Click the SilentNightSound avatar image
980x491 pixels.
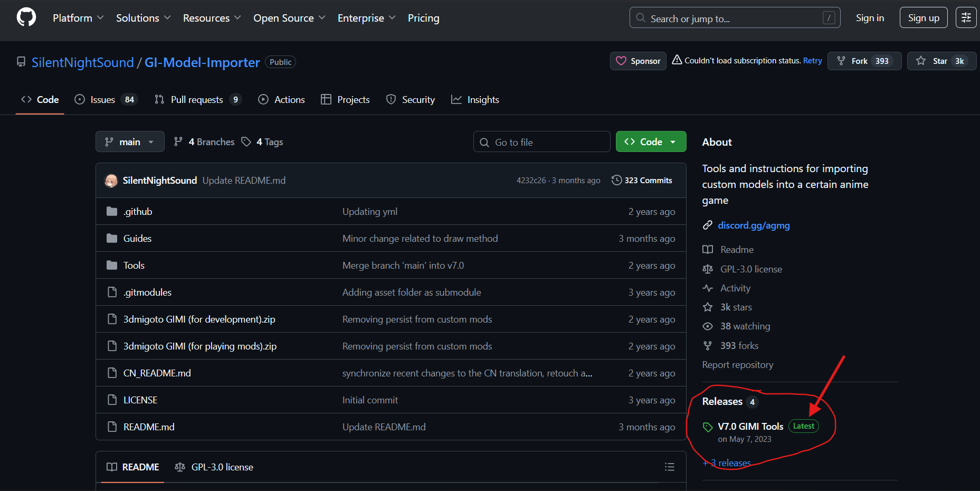(111, 181)
